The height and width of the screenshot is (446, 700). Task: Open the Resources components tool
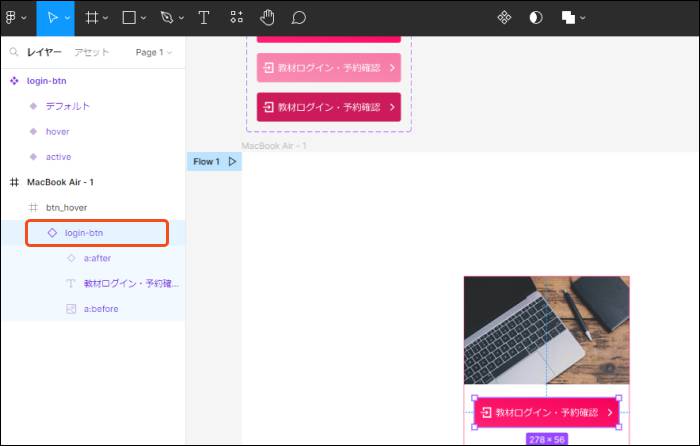(236, 17)
